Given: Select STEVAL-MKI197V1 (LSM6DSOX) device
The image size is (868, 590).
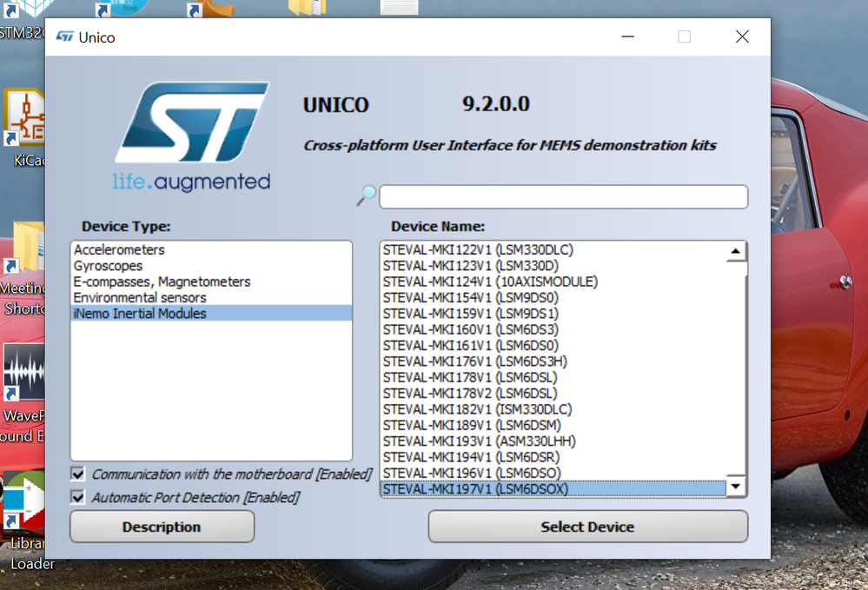Looking at the screenshot, I should coord(553,489).
